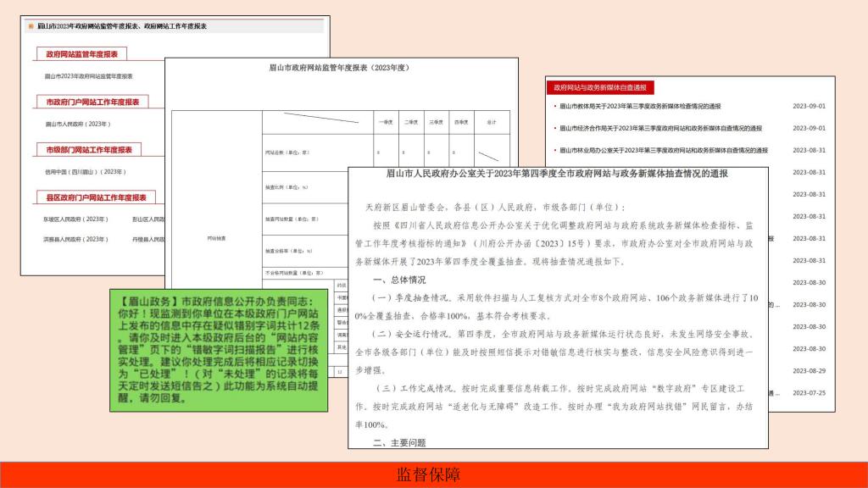This screenshot has height=488, width=868.
Task: Click the 四季度 column header in the report table
Action: (461, 122)
